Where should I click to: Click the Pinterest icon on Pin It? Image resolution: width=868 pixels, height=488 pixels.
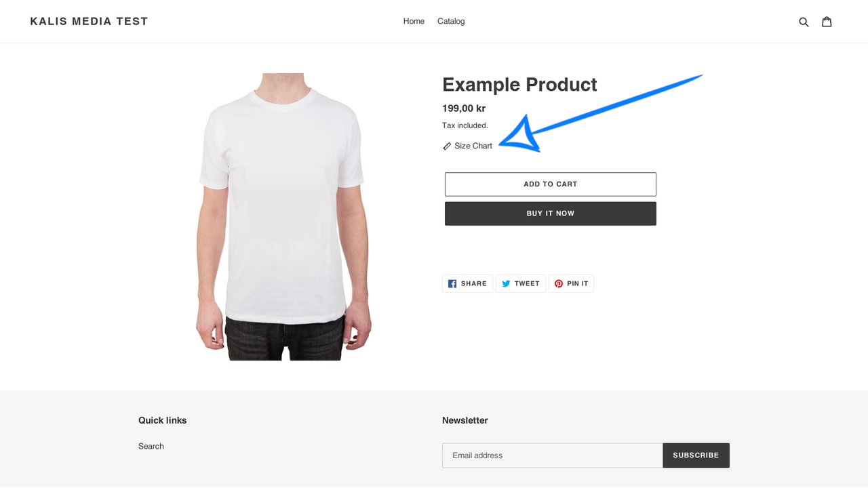point(558,283)
